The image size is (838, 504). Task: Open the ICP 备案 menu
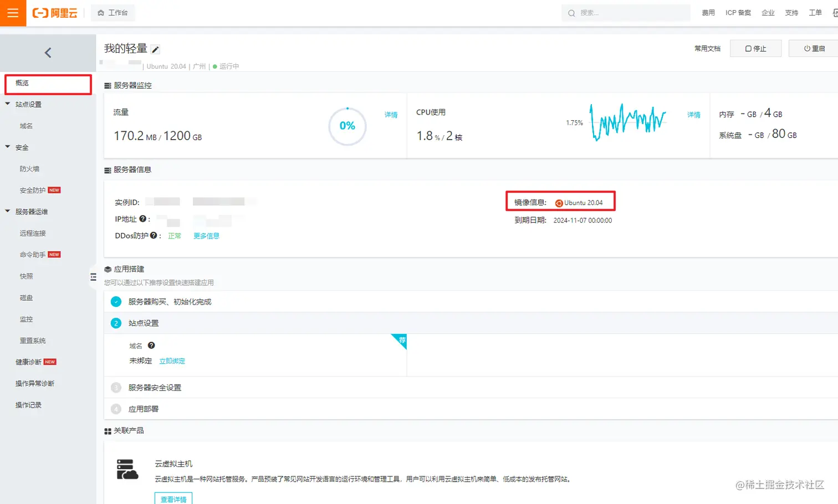[738, 13]
